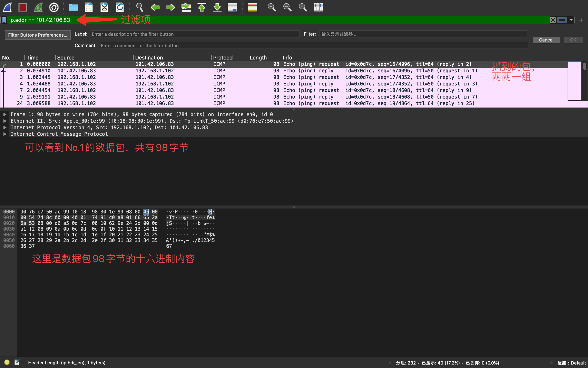Image resolution: width=588 pixels, height=368 pixels.
Task: Go back to previous packet arrow
Action: coord(155,7)
